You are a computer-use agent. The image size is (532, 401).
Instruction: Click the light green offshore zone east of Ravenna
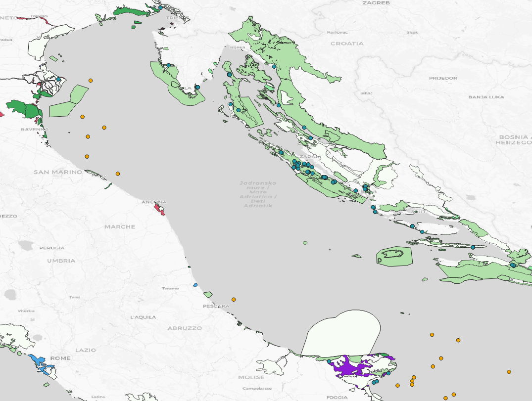click(x=69, y=101)
